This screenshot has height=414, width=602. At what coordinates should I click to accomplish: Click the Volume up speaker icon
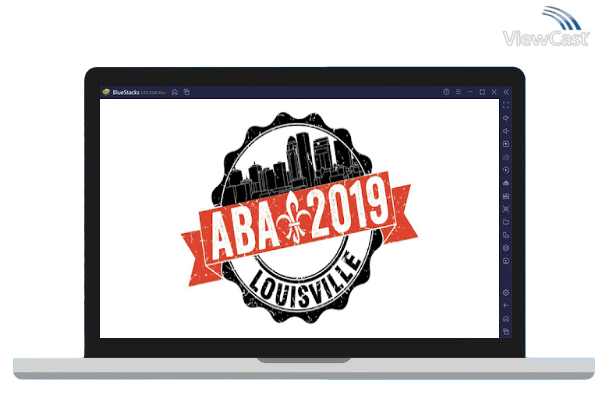(x=506, y=118)
